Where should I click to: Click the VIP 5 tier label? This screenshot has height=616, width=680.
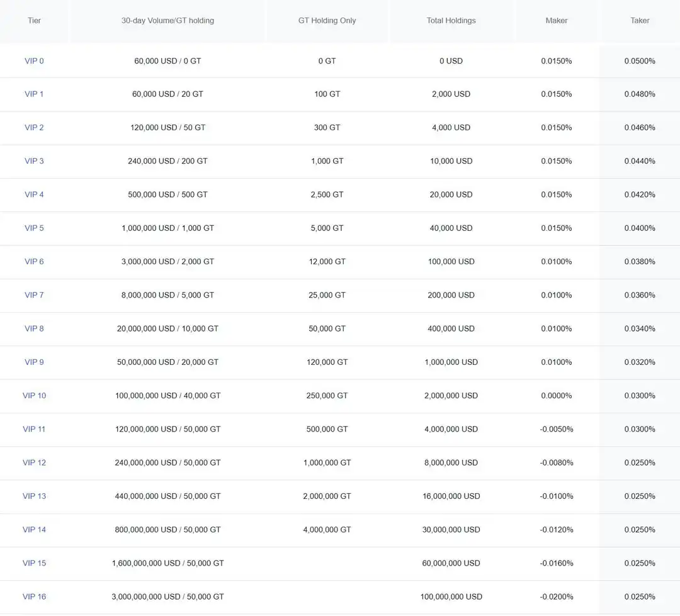click(x=34, y=228)
